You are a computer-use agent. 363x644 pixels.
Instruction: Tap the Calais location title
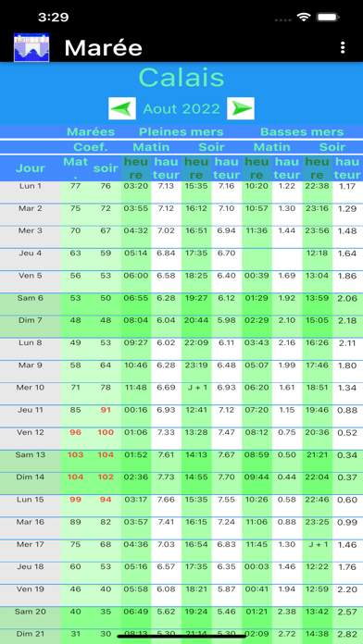pyautogui.click(x=181, y=77)
